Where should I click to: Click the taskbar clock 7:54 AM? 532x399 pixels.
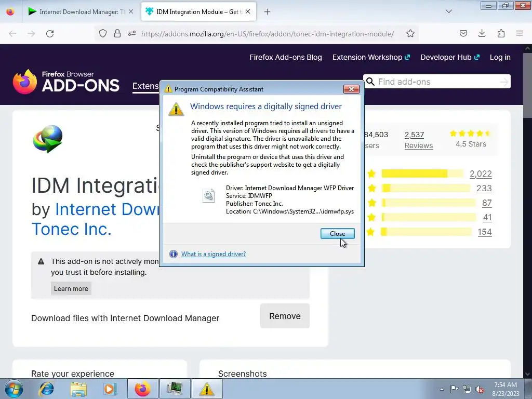coord(506,385)
